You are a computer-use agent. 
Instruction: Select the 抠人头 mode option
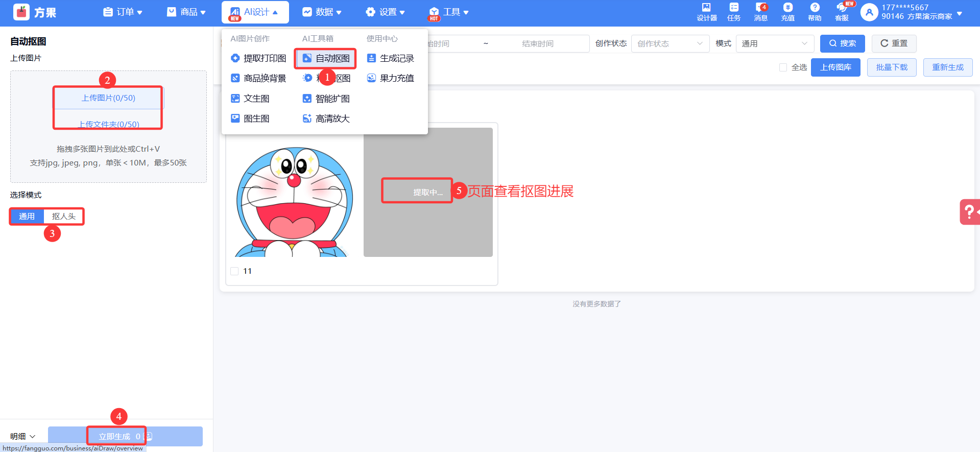click(x=64, y=217)
